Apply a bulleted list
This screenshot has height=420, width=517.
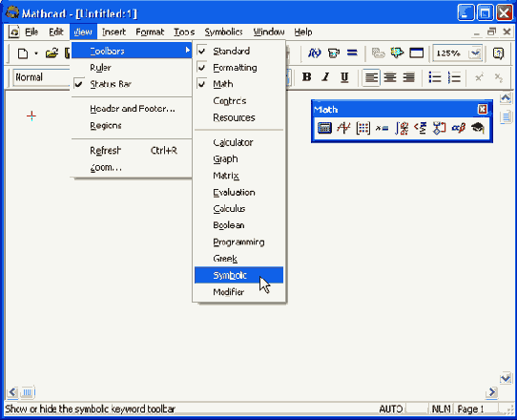[435, 77]
